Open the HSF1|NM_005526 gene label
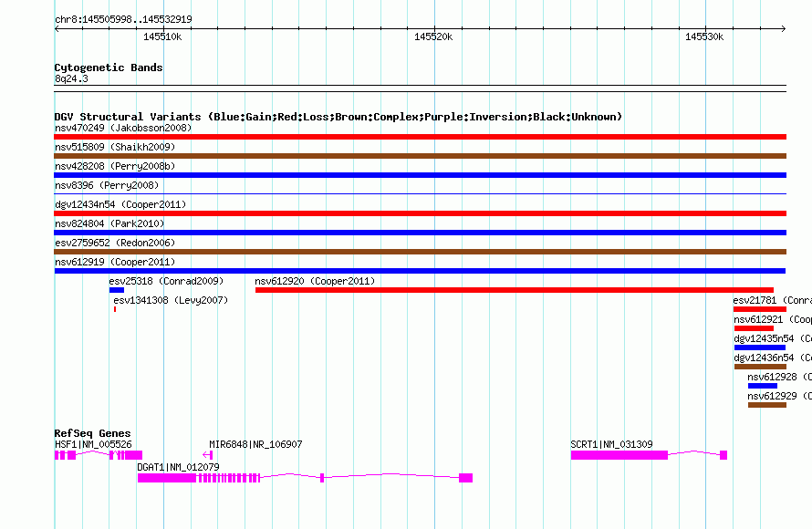This screenshot has width=812, height=529. [x=93, y=444]
